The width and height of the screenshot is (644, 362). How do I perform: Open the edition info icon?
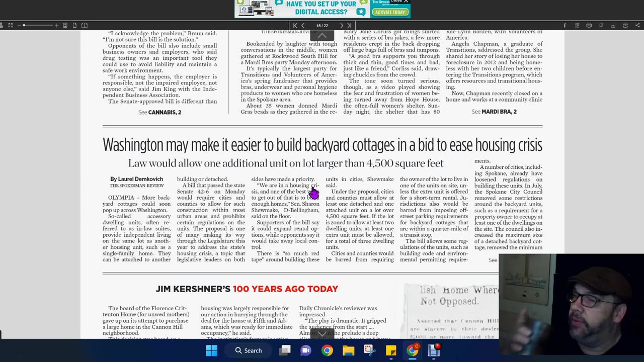click(x=565, y=26)
